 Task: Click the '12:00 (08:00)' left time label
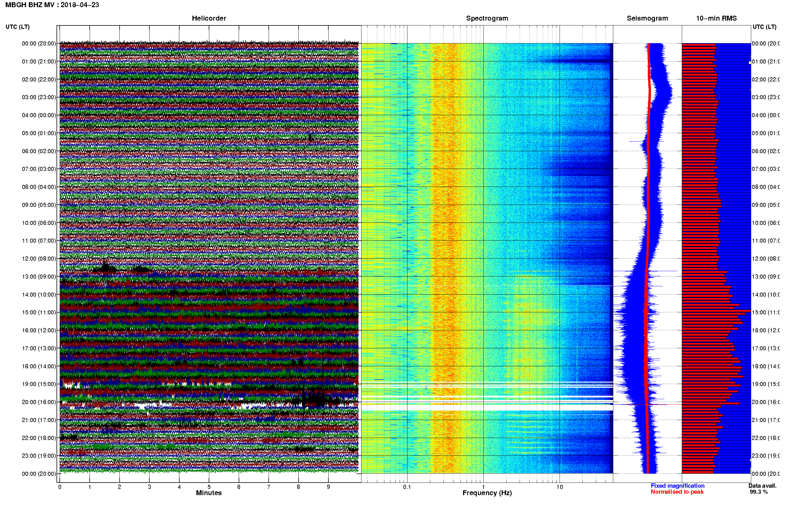tap(39, 259)
